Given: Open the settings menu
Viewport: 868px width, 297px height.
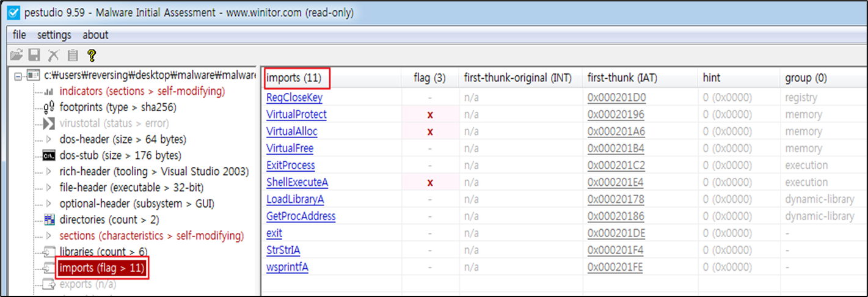Looking at the screenshot, I should click(x=54, y=35).
